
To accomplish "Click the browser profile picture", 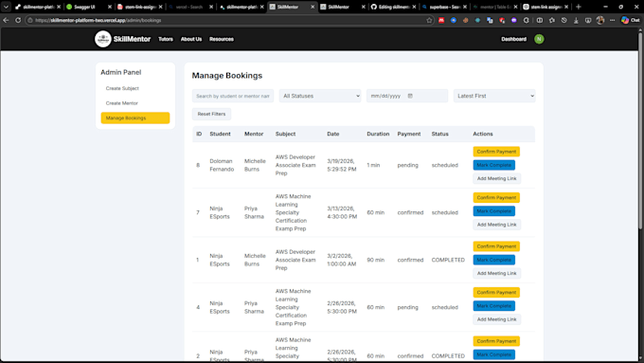I will pos(600,20).
